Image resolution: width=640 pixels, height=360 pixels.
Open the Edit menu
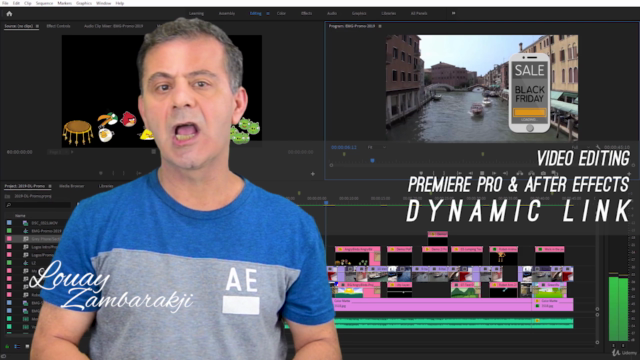coord(16,3)
